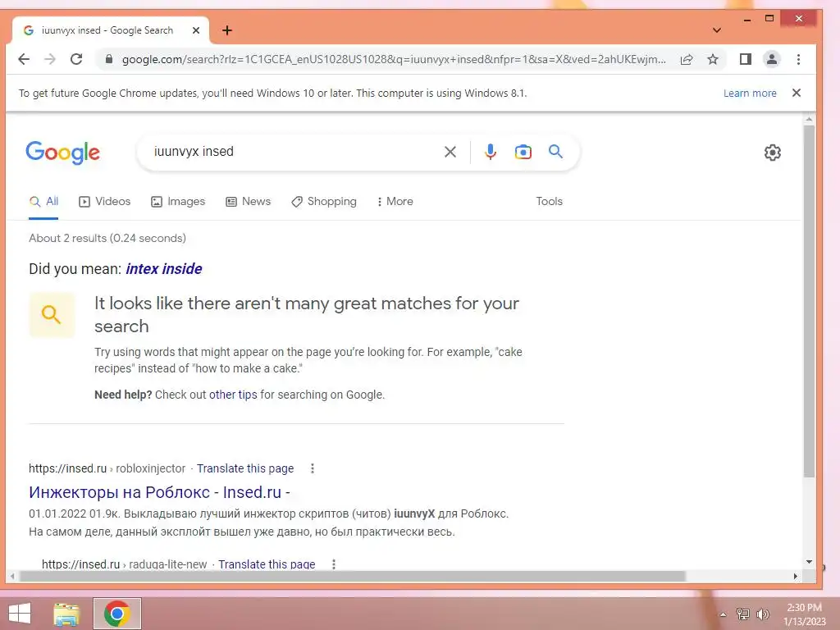Close the iuunvyx insed tab
The image size is (840, 630).
[x=196, y=30]
